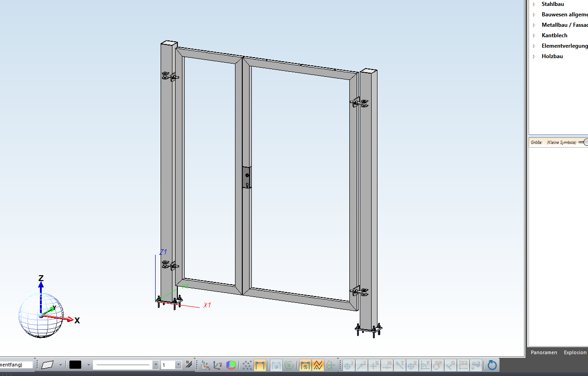Click the multicolor diagonal lines icon

[x=189, y=365]
